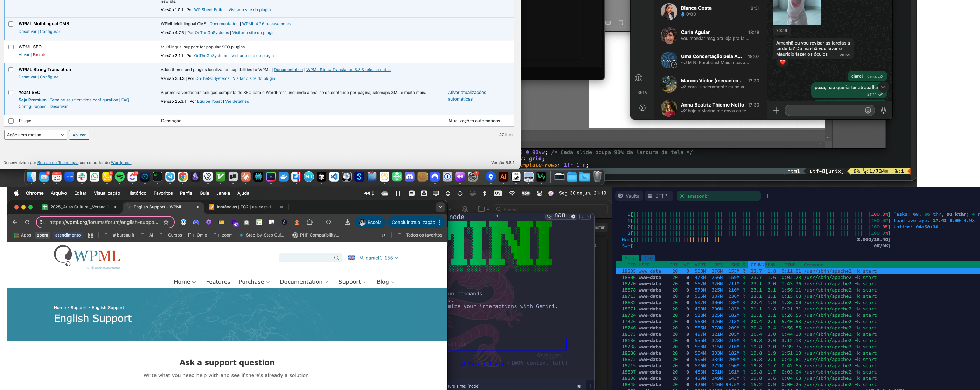This screenshot has height=390, width=980.
Task: Click the Aplicar button
Action: coord(79,135)
